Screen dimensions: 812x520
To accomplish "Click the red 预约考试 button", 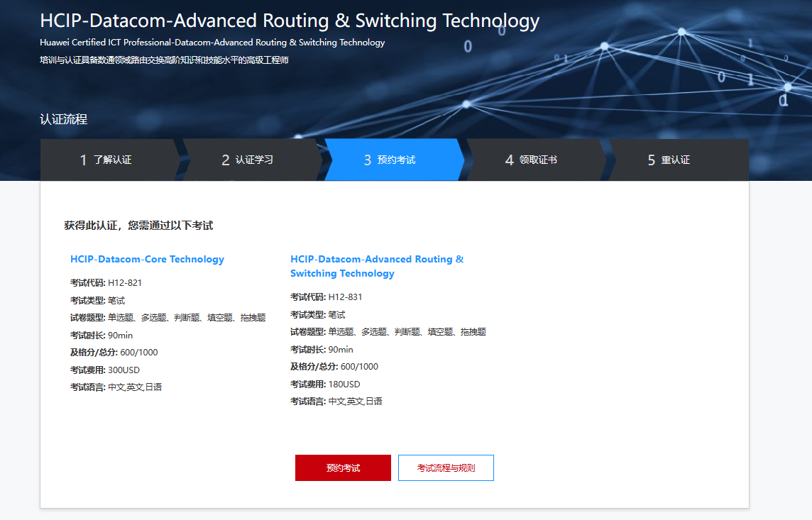I will pyautogui.click(x=343, y=468).
